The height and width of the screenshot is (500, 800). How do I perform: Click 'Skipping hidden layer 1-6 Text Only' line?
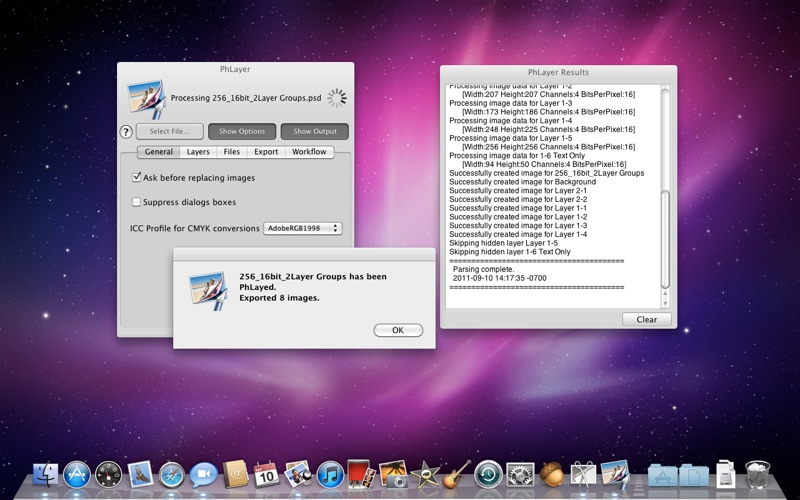pos(510,252)
